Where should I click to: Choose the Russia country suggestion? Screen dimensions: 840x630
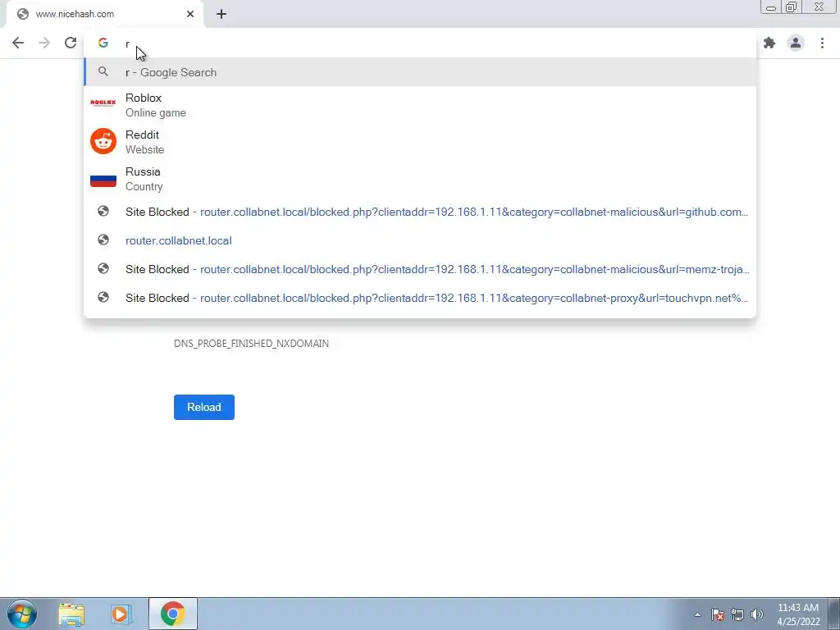pyautogui.click(x=420, y=179)
